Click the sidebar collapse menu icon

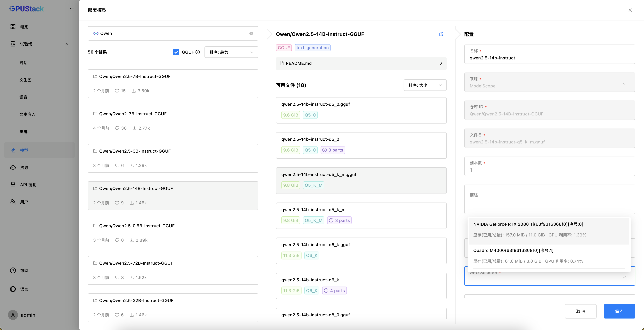pos(72,9)
